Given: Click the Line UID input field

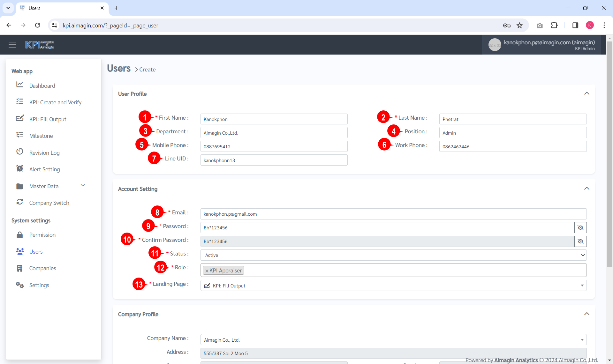Looking at the screenshot, I should click(x=274, y=160).
